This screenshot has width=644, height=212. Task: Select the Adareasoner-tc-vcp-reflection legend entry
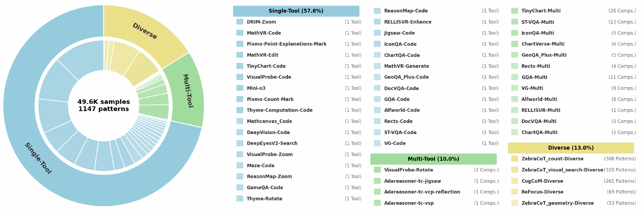point(436,192)
